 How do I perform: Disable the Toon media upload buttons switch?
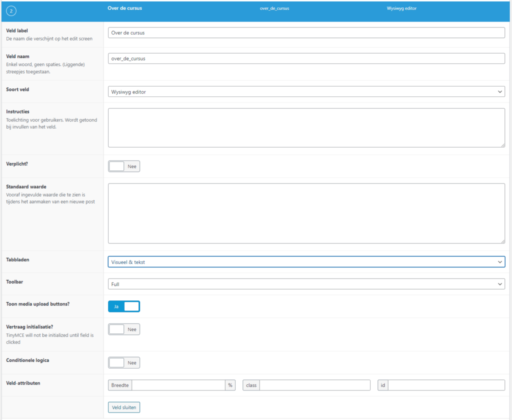124,306
